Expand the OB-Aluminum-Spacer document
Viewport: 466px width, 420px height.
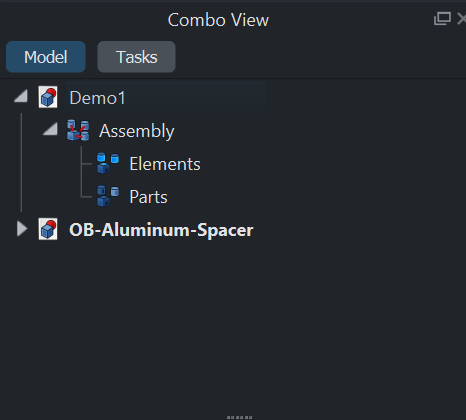pos(22,229)
